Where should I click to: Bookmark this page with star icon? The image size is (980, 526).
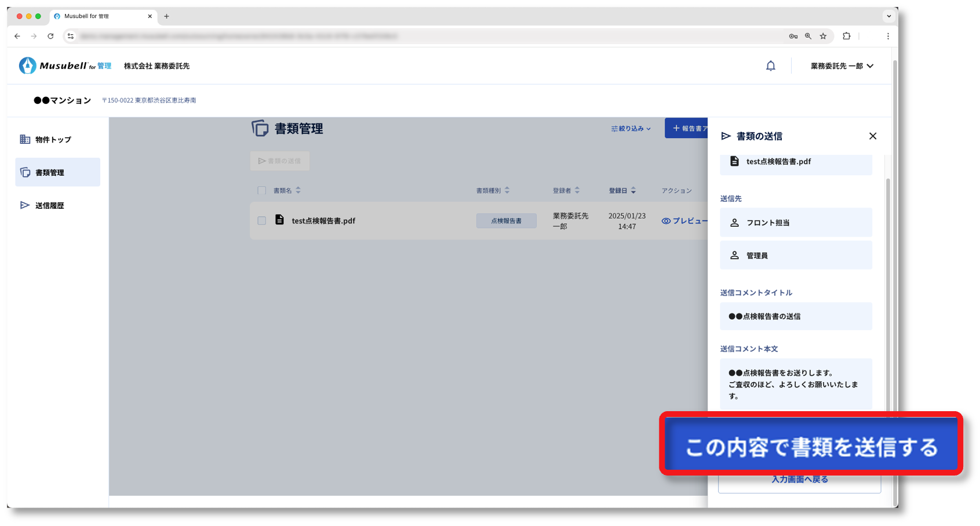tap(823, 36)
